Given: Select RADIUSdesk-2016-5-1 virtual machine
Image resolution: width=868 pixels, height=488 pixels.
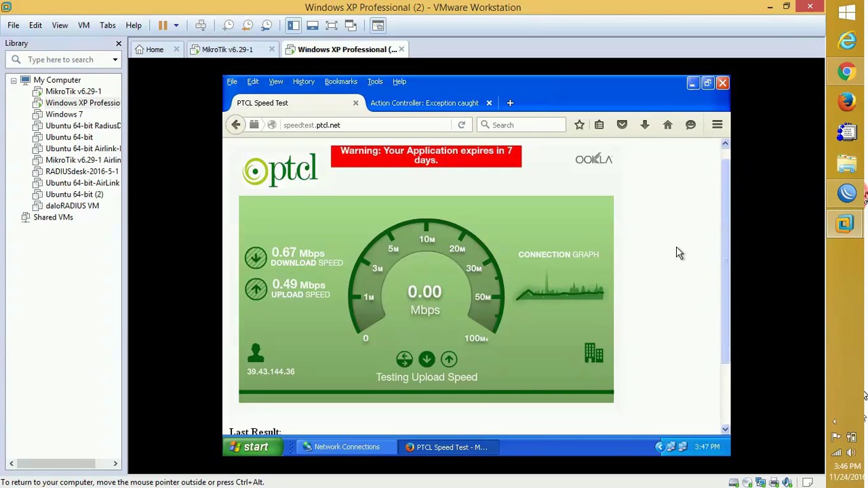Looking at the screenshot, I should [x=81, y=171].
